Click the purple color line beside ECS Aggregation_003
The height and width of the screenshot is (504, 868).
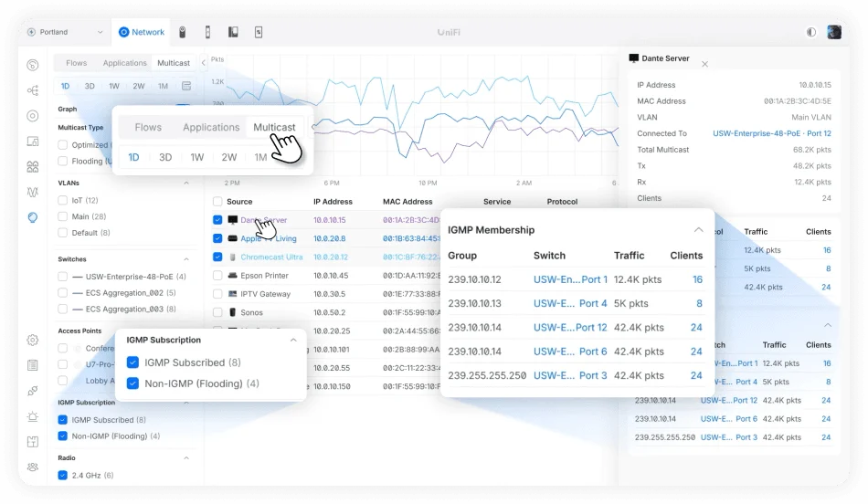click(78, 309)
